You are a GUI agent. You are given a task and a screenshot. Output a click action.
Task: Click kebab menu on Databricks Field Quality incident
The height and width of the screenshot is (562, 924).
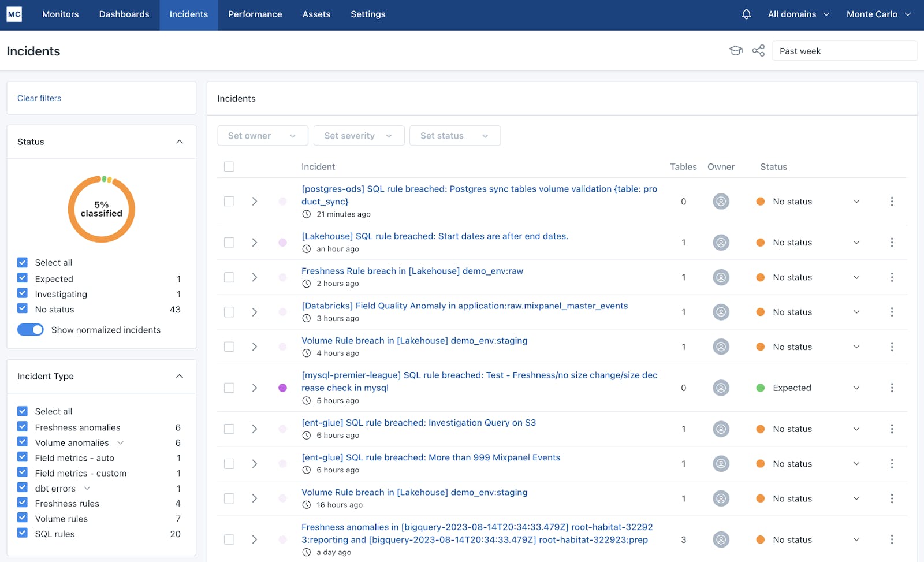(x=892, y=312)
